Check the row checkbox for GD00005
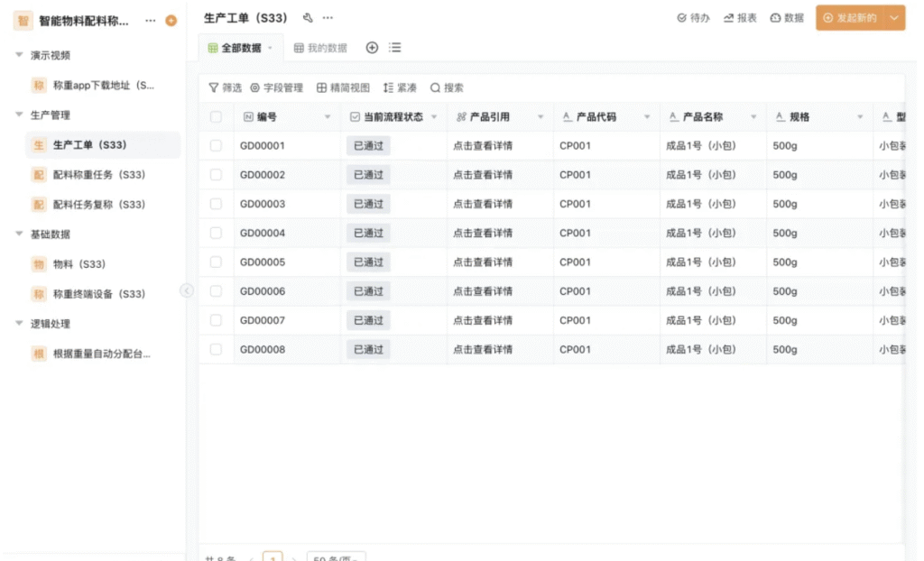 [216, 262]
